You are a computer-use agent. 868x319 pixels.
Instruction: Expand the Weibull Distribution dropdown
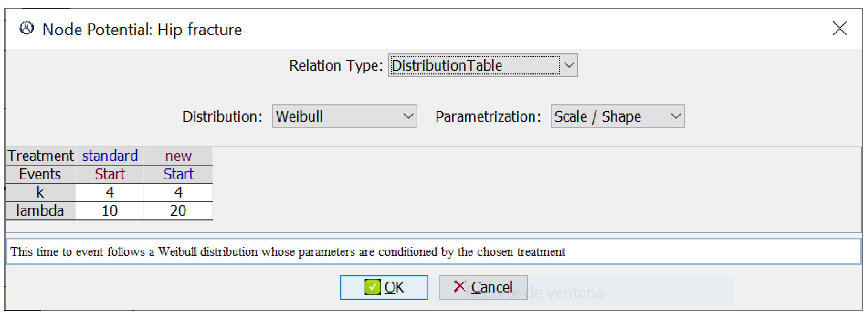408,116
